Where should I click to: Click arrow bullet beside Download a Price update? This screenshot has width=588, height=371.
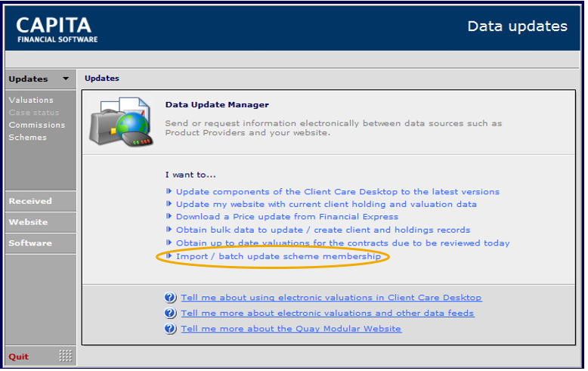point(169,216)
